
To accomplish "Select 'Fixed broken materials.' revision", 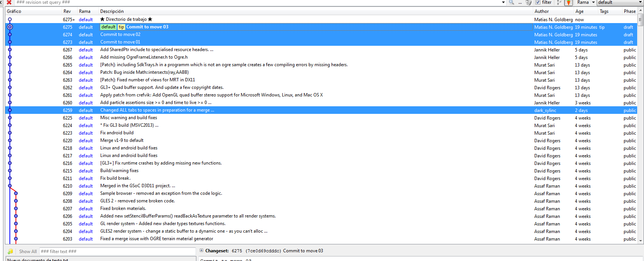I will 321,208.
